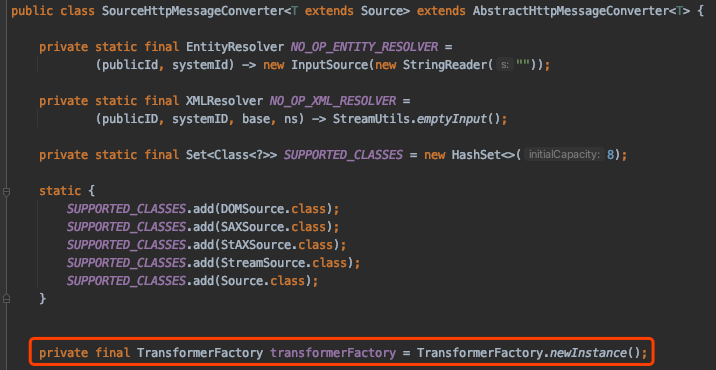The width and height of the screenshot is (716, 370).
Task: Click the EntityResolver type name
Action: (x=235, y=47)
